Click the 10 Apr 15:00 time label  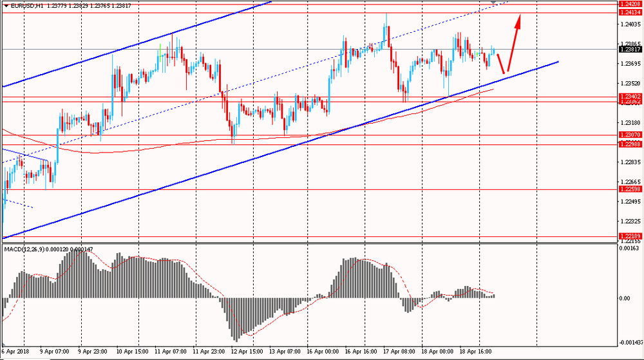131,352
